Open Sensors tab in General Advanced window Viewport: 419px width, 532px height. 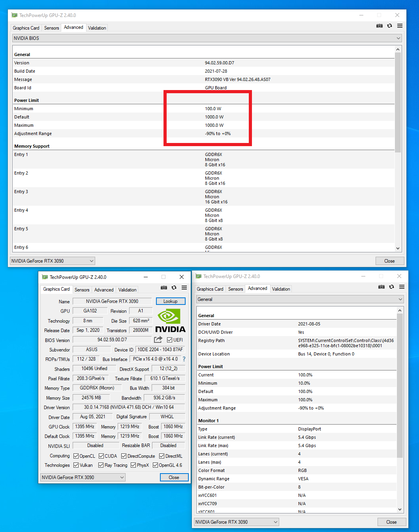pos(235,289)
